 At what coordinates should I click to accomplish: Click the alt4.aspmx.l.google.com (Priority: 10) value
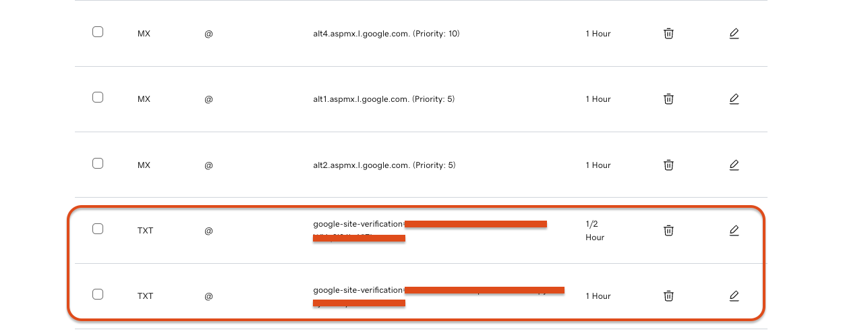(x=386, y=33)
